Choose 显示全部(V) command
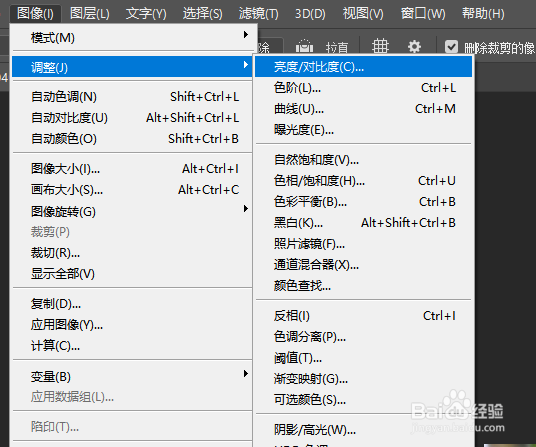The width and height of the screenshot is (536, 447). click(132, 274)
